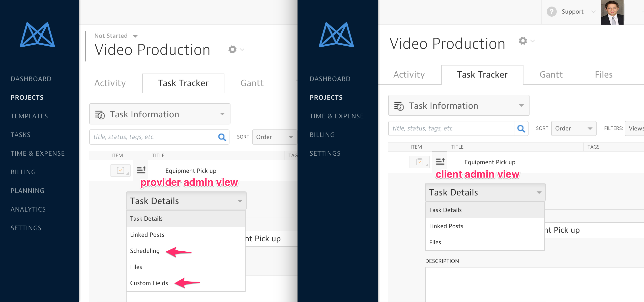
Task: Open the gear settings beside provider Video Production
Action: pos(232,49)
